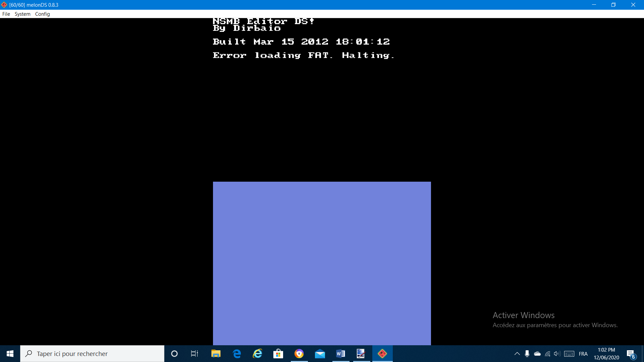
Task: Open File Explorer from taskbar
Action: [216, 354]
